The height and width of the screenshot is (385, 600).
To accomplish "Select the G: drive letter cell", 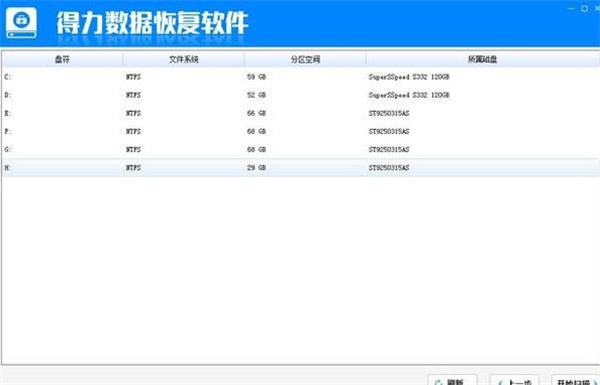I will point(8,149).
